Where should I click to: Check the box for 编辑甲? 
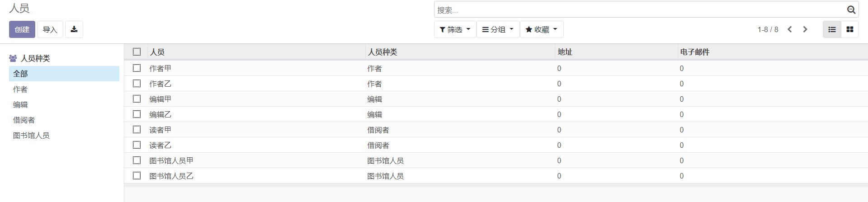tap(137, 99)
